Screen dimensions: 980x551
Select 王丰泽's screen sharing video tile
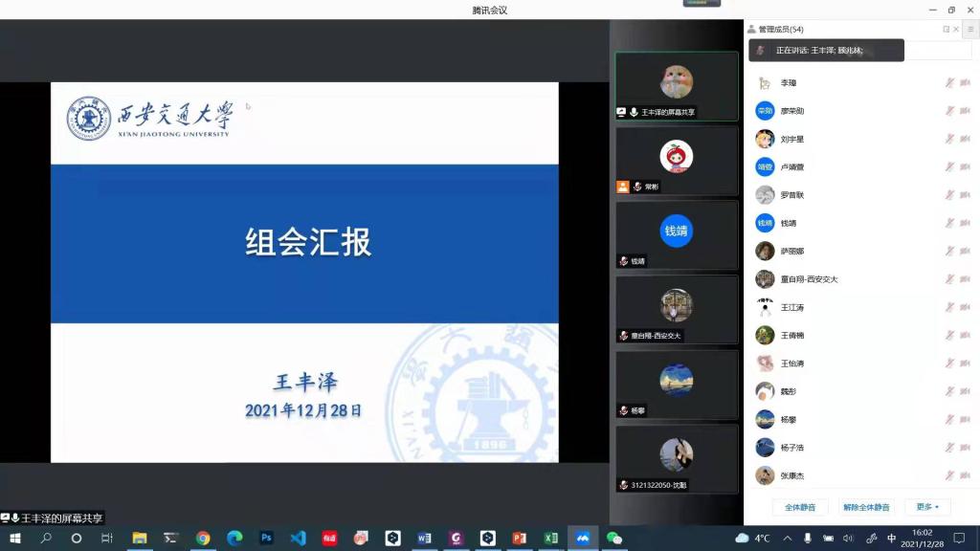677,86
